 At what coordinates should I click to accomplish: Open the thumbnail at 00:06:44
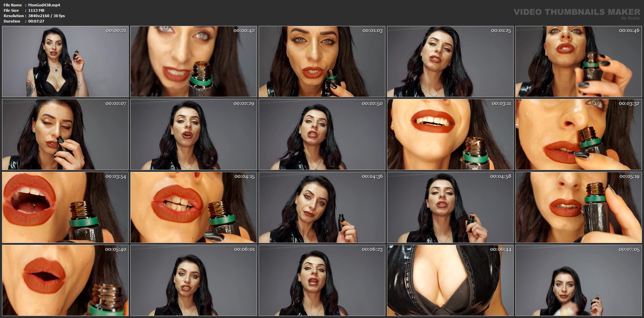click(450, 280)
